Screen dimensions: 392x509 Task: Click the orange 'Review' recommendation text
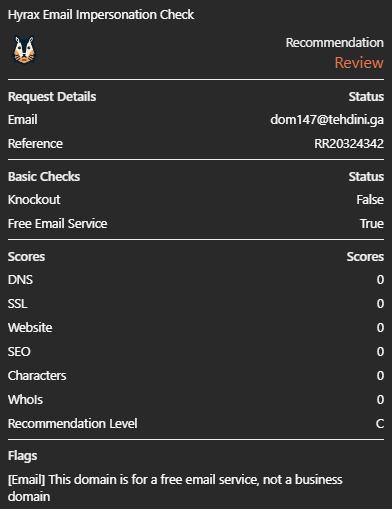tap(359, 63)
